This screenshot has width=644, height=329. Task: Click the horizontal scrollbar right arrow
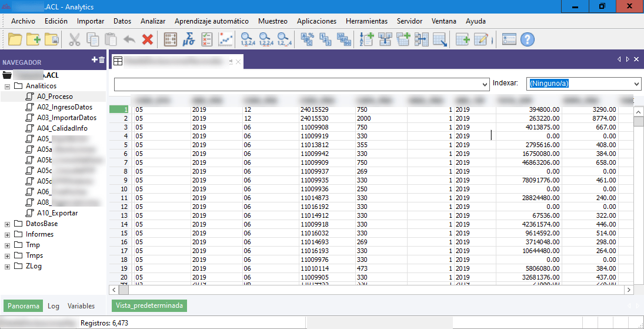click(x=628, y=290)
